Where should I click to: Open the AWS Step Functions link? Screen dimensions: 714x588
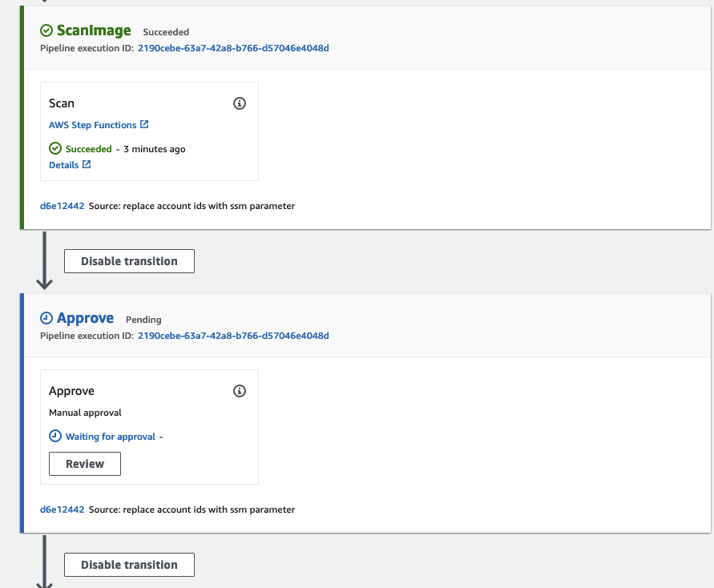click(92, 124)
